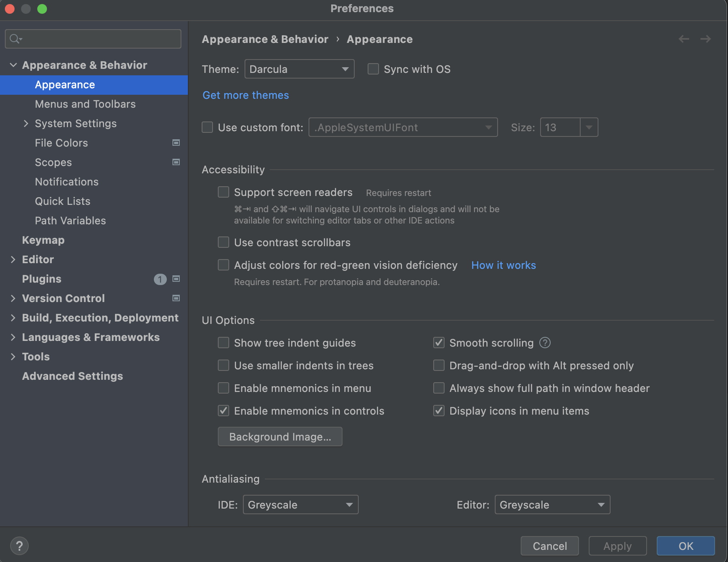Open How it works link
Screen dimensions: 728x562
(x=504, y=265)
